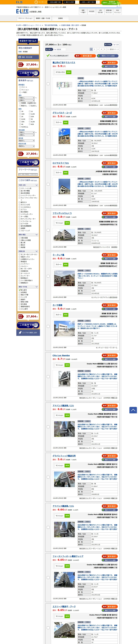The height and width of the screenshot is (644, 138).
Task: Open the 土地(売り地) menu item
Action: click(100, 11)
